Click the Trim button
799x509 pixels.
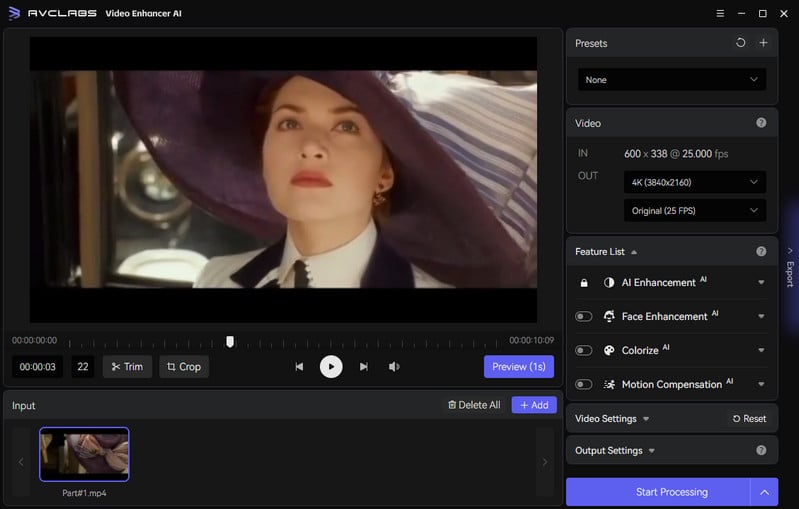[x=127, y=367]
